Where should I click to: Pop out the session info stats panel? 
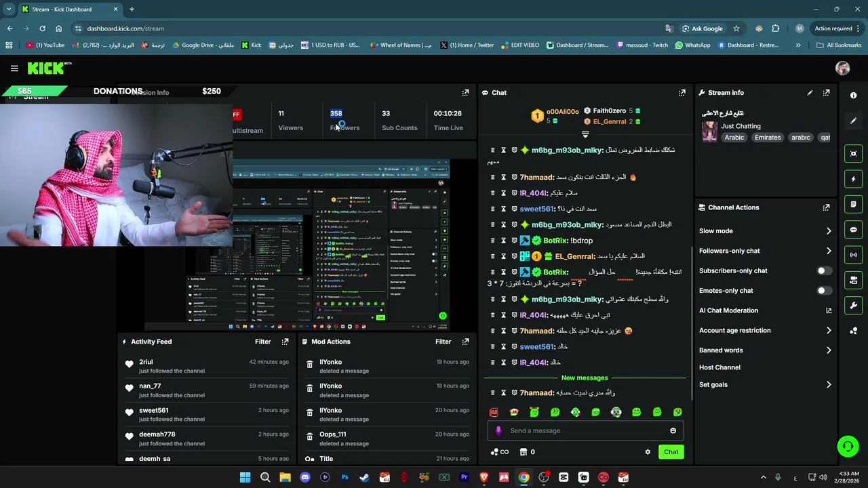(x=465, y=93)
